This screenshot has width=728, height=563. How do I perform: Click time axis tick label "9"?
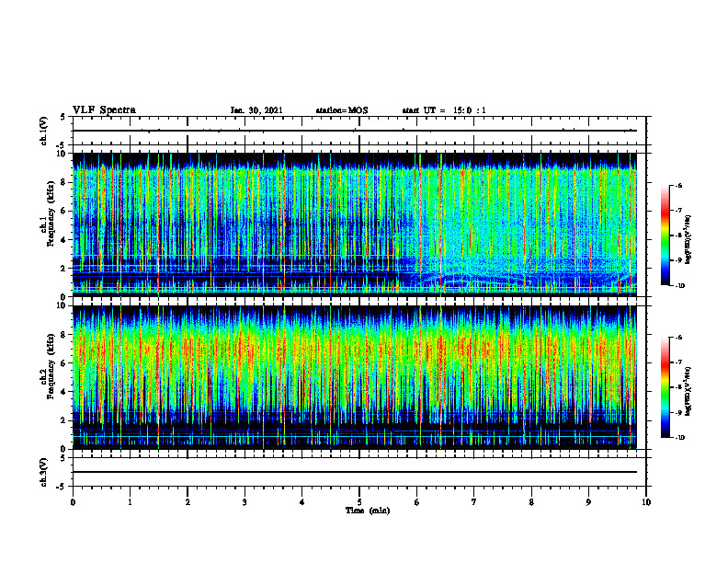click(588, 502)
